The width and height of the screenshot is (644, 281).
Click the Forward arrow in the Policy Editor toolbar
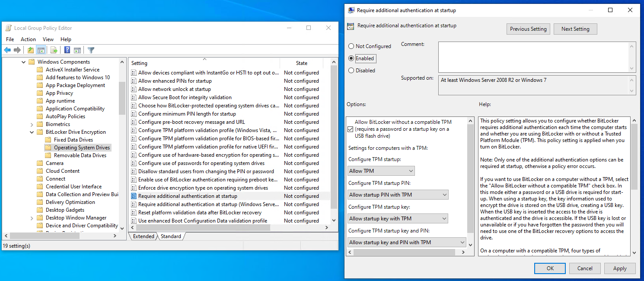tap(17, 50)
